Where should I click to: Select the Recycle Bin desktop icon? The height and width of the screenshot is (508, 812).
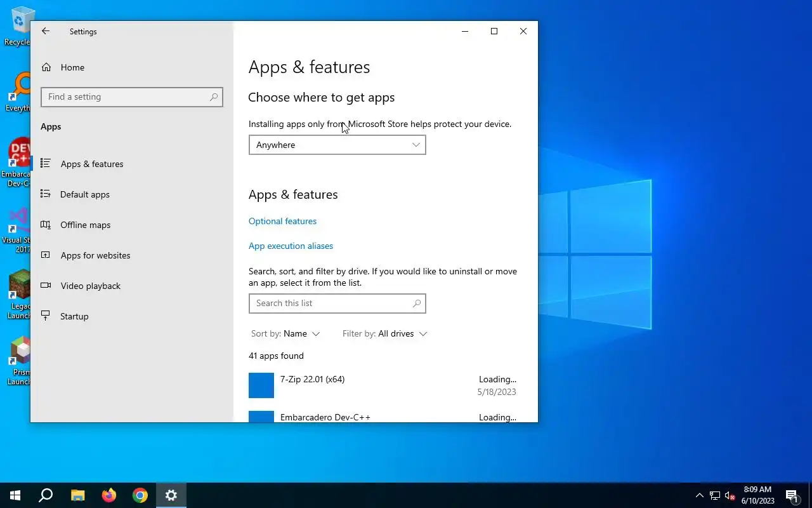pos(16,27)
